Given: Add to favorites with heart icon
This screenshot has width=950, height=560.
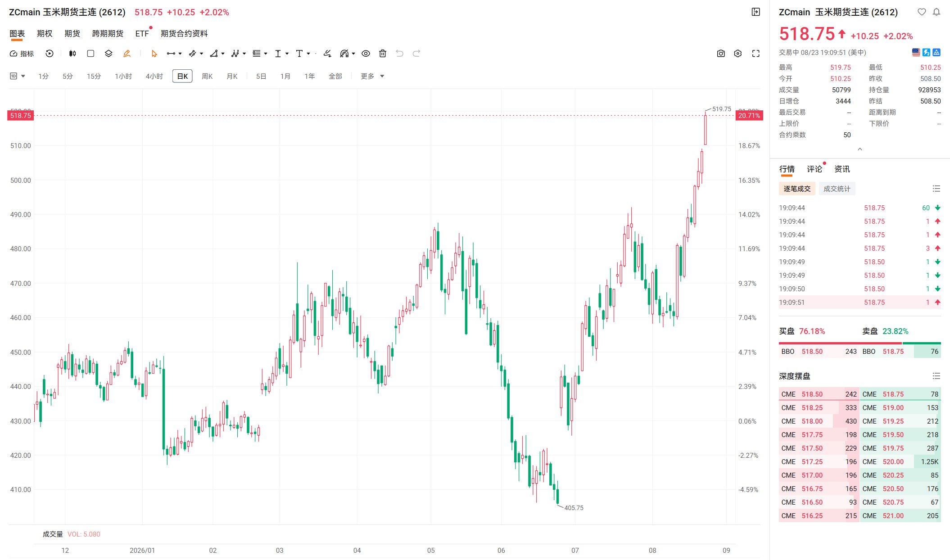Looking at the screenshot, I should tap(922, 12).
